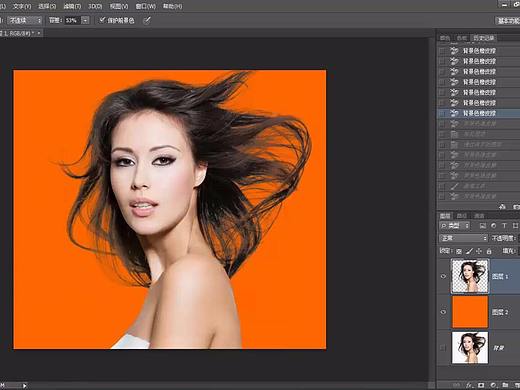This screenshot has height=390, width=520.
Task: Select the 图层 1 layer name
Action: (500, 276)
